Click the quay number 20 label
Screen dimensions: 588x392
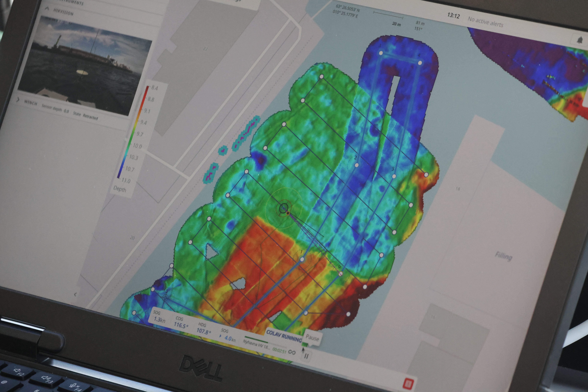[132, 238]
